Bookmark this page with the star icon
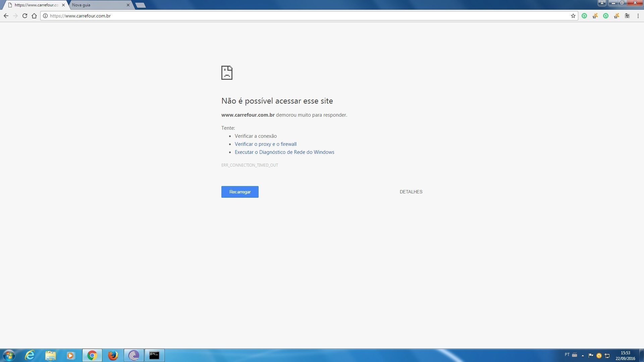 573,16
